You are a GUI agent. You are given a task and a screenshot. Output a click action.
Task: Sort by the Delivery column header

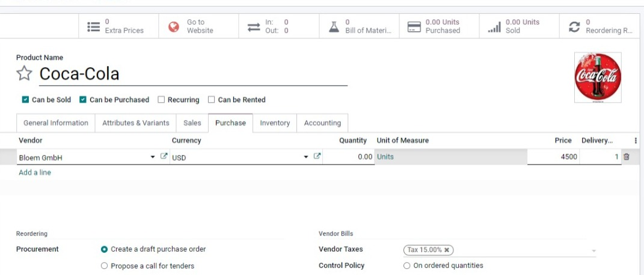tap(597, 141)
